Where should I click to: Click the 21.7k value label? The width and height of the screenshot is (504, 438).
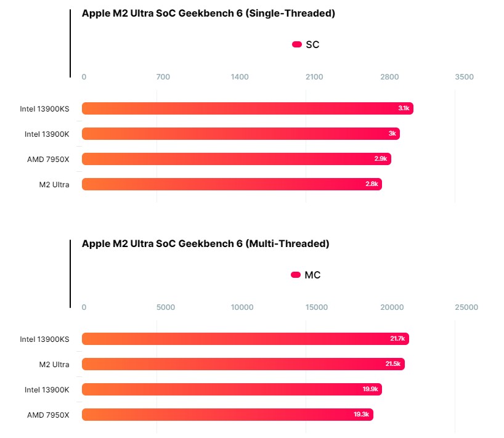(x=397, y=339)
